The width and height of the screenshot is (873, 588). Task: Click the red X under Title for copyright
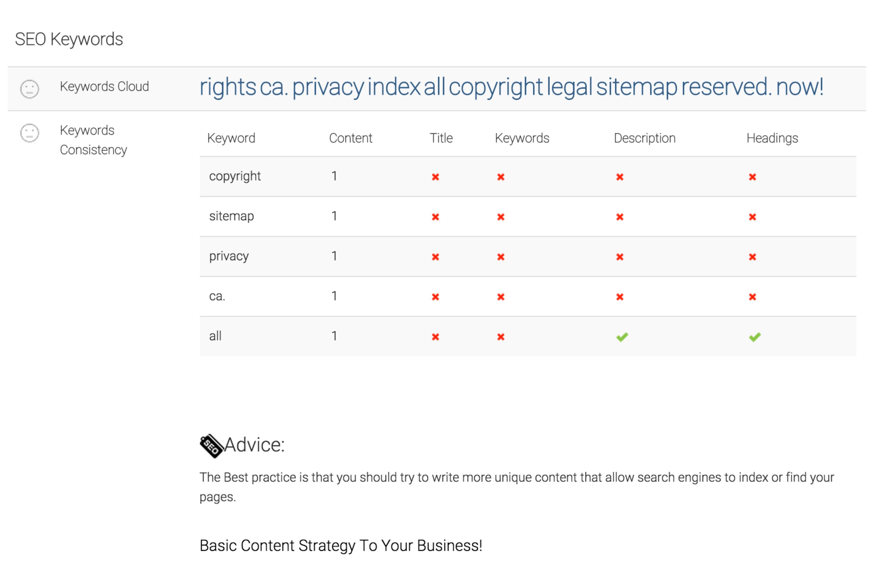tap(435, 177)
